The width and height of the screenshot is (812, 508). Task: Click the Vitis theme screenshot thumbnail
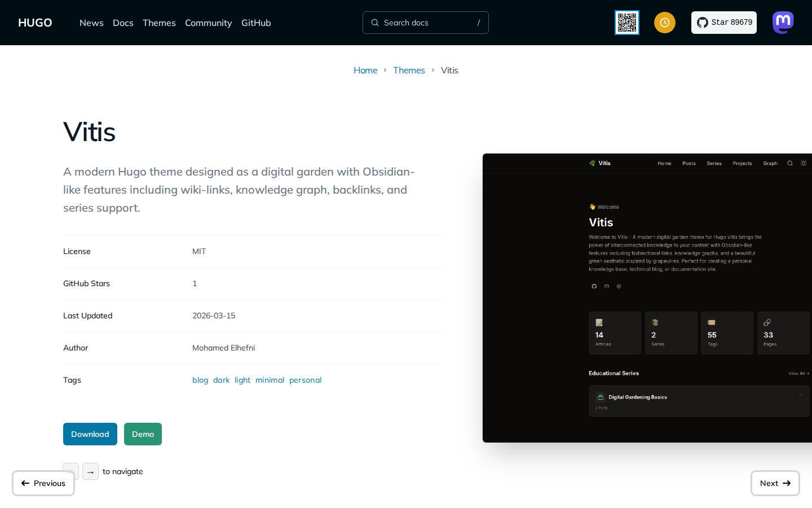pyautogui.click(x=647, y=298)
